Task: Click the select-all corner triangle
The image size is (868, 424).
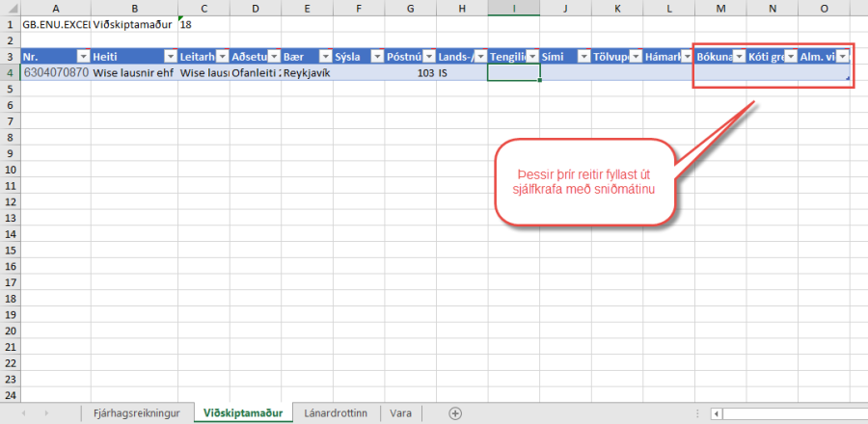Action: click(9, 9)
